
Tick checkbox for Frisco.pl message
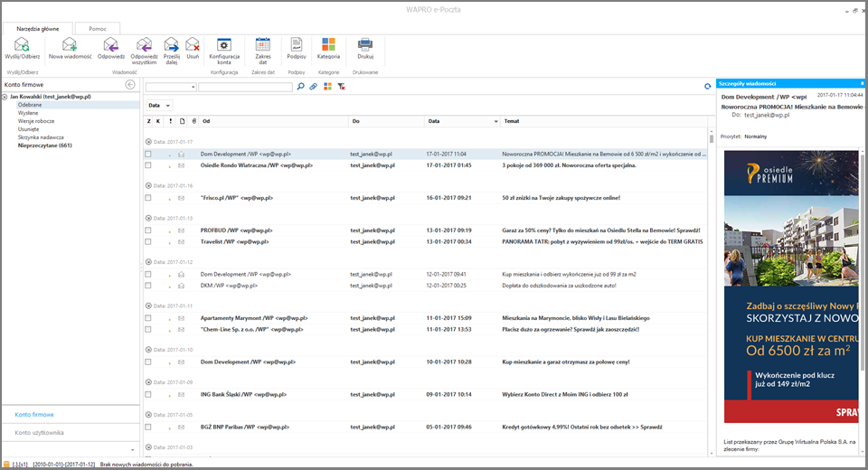[x=147, y=198]
